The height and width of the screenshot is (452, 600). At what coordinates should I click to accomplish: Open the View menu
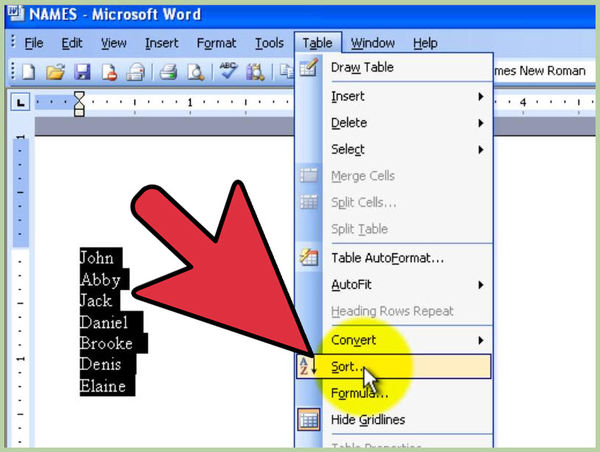[114, 43]
